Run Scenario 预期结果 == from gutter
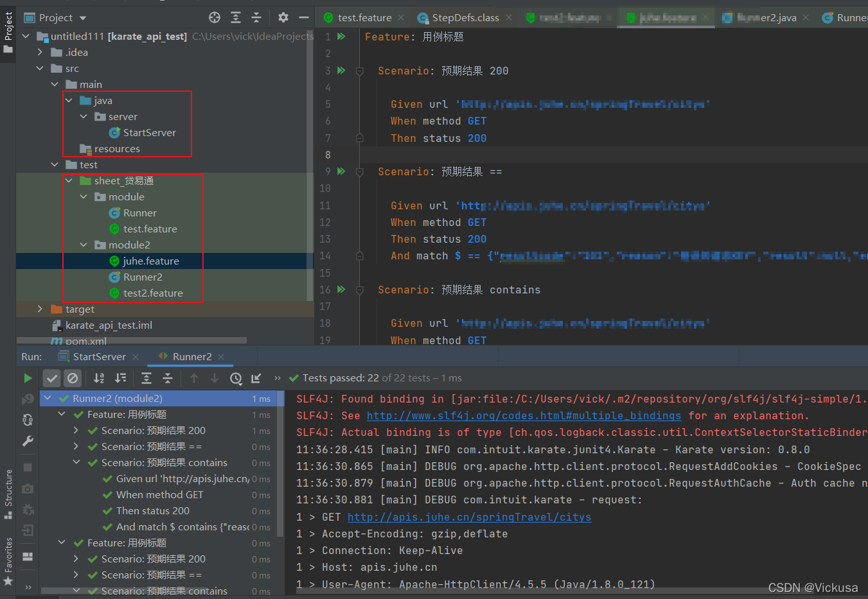 (342, 171)
